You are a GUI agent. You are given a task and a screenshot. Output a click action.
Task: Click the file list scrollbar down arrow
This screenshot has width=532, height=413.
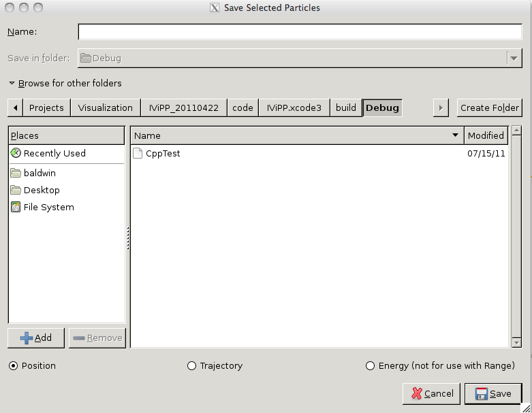coord(516,342)
